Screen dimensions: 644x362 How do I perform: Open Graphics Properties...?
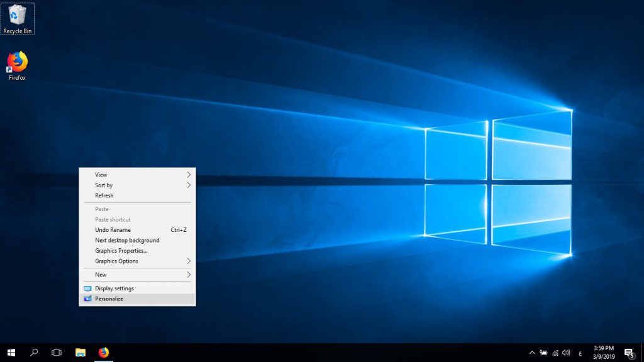coord(137,251)
